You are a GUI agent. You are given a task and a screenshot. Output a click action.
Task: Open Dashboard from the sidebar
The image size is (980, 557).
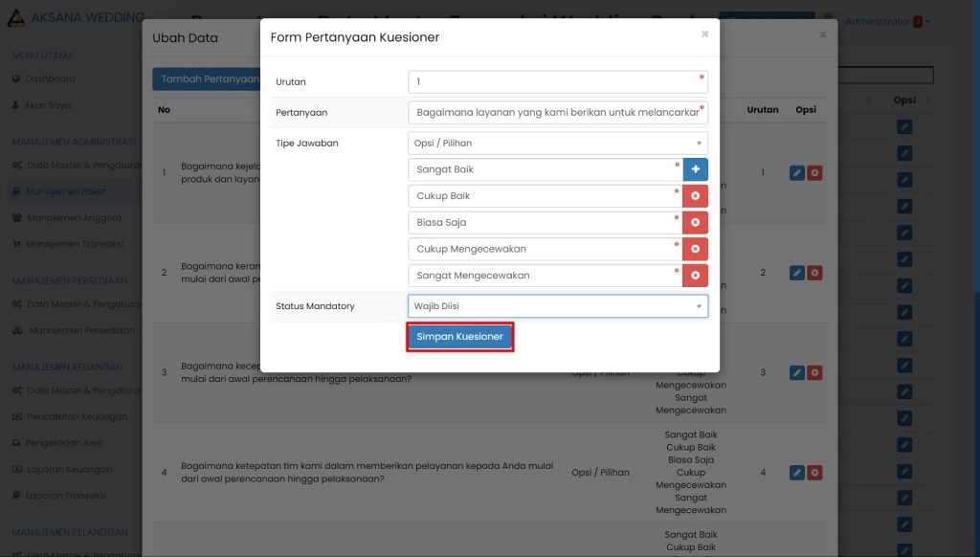[x=50, y=78]
